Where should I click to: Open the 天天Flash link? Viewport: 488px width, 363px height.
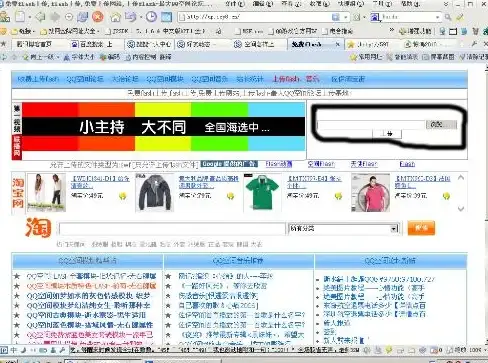click(x=364, y=164)
